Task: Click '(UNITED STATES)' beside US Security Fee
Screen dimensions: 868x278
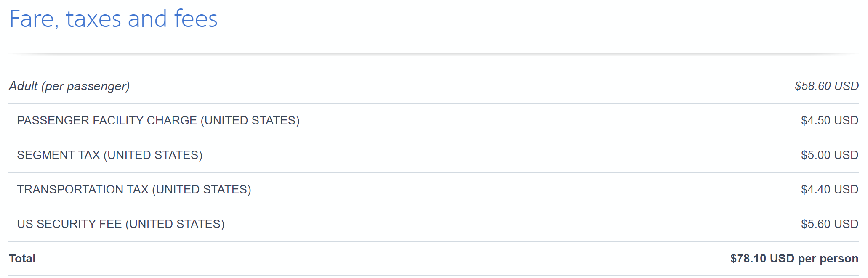Action: 175,224
